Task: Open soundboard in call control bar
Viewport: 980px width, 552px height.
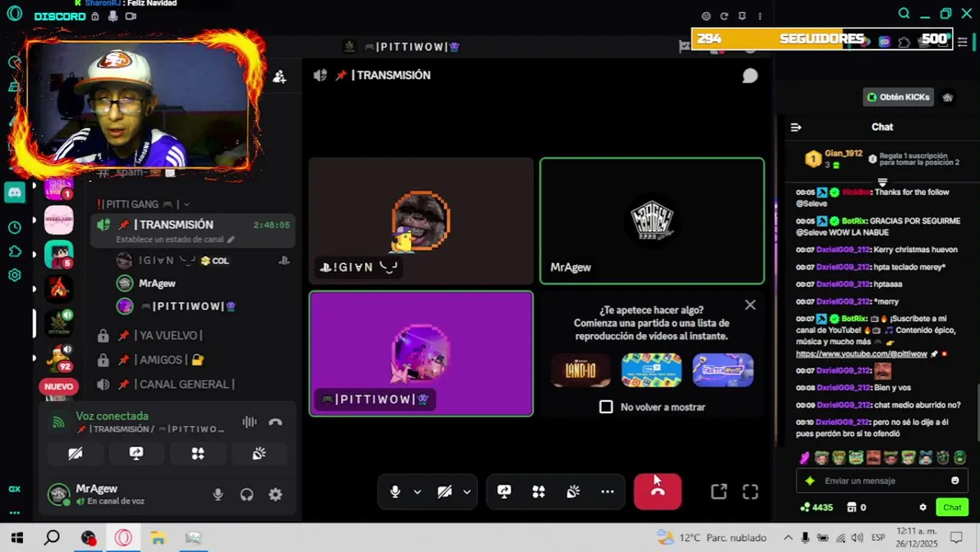Action: pyautogui.click(x=573, y=491)
